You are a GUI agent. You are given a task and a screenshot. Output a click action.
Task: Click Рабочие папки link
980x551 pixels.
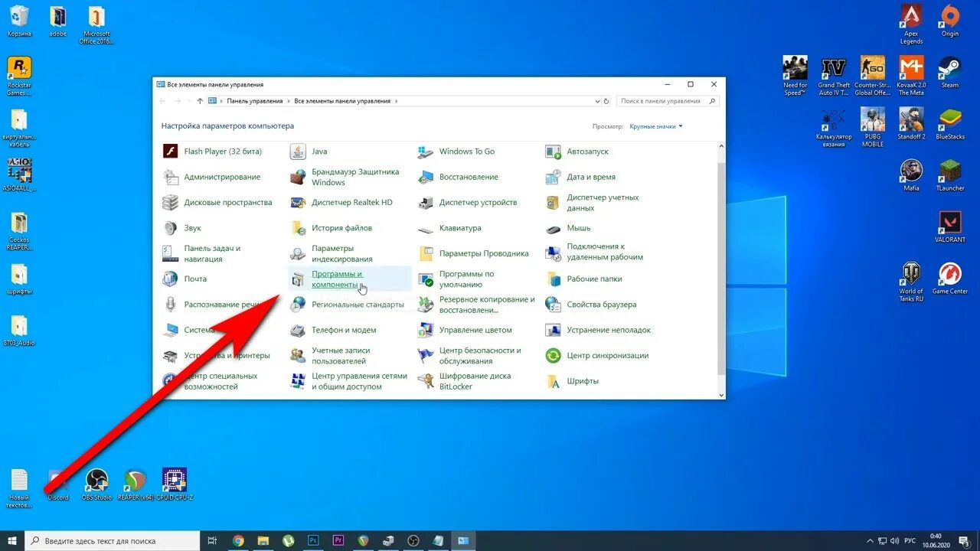click(594, 279)
